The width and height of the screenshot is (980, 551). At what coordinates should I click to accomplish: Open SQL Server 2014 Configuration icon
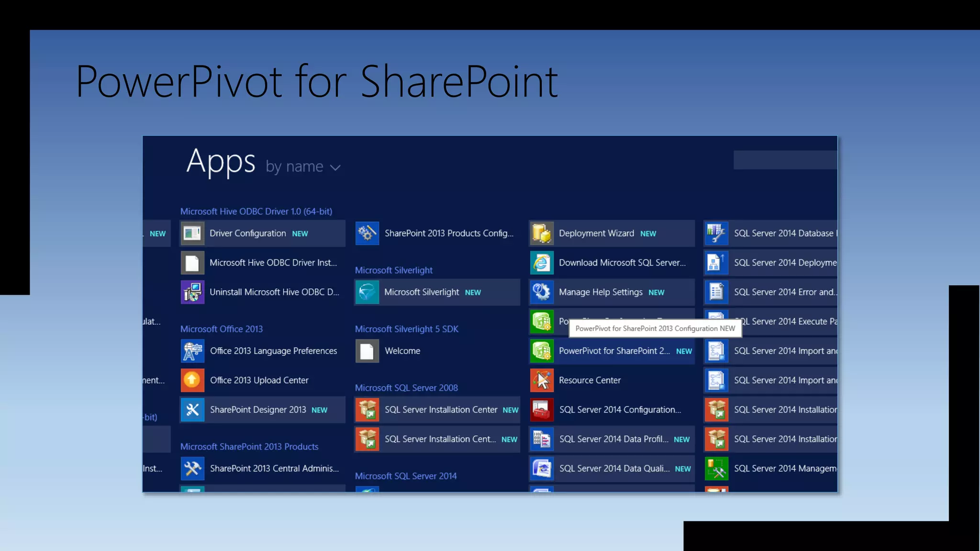pyautogui.click(x=542, y=409)
